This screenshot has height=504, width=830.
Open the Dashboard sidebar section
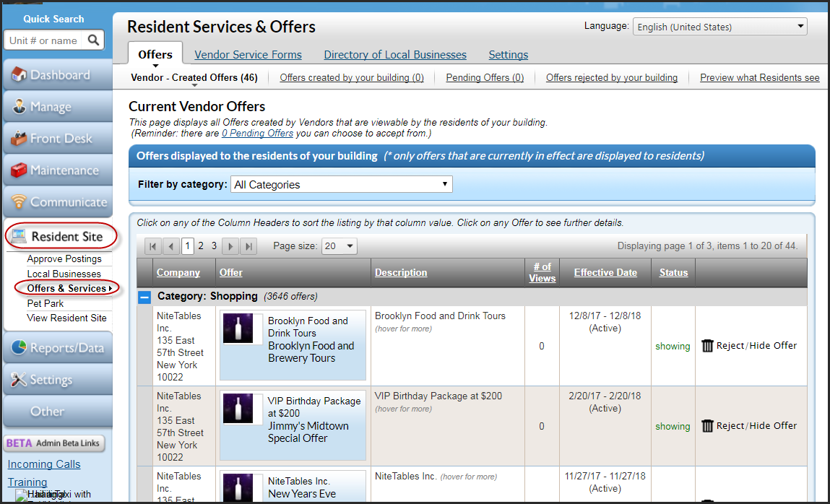point(58,75)
